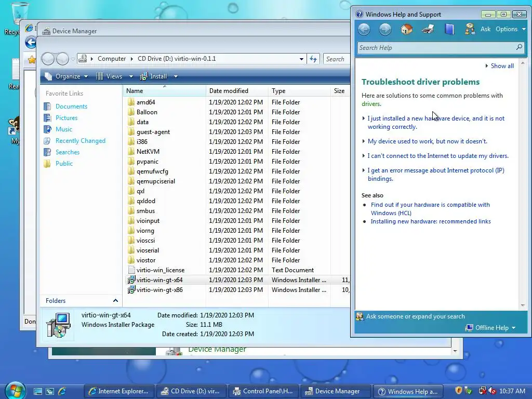The height and width of the screenshot is (399, 532).
Task: Click the Explorer Search box
Action: (x=336, y=59)
